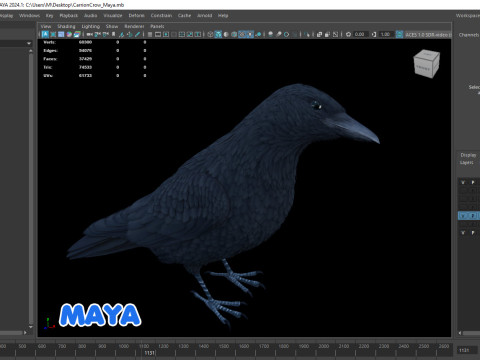Click the Safe Action icon
Screen dimensions: 480x360
(190, 34)
